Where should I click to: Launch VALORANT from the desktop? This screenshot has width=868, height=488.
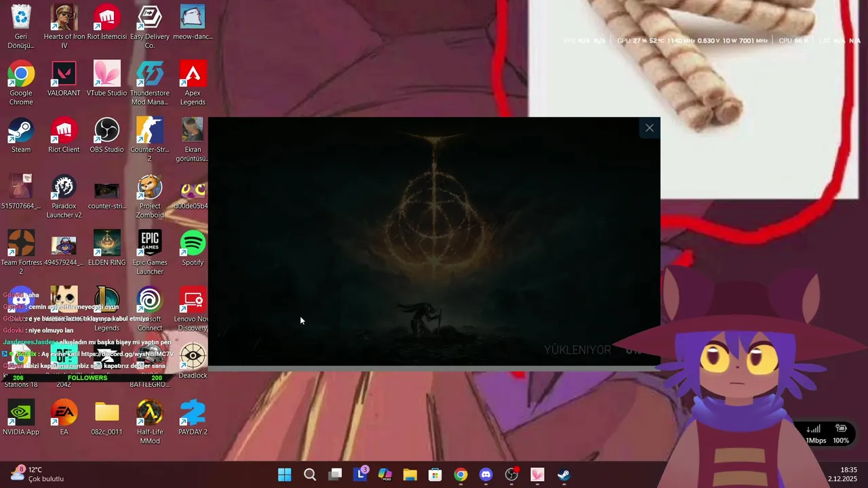64,79
